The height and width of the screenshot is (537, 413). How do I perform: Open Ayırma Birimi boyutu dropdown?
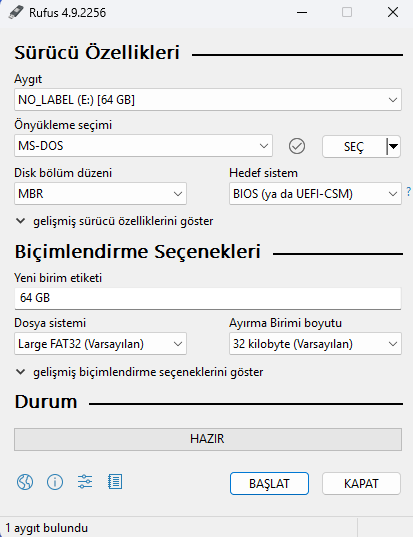[x=315, y=344]
